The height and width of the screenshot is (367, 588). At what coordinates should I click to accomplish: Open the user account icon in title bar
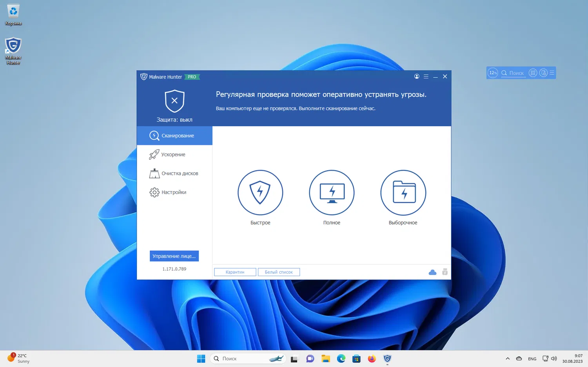tap(417, 76)
